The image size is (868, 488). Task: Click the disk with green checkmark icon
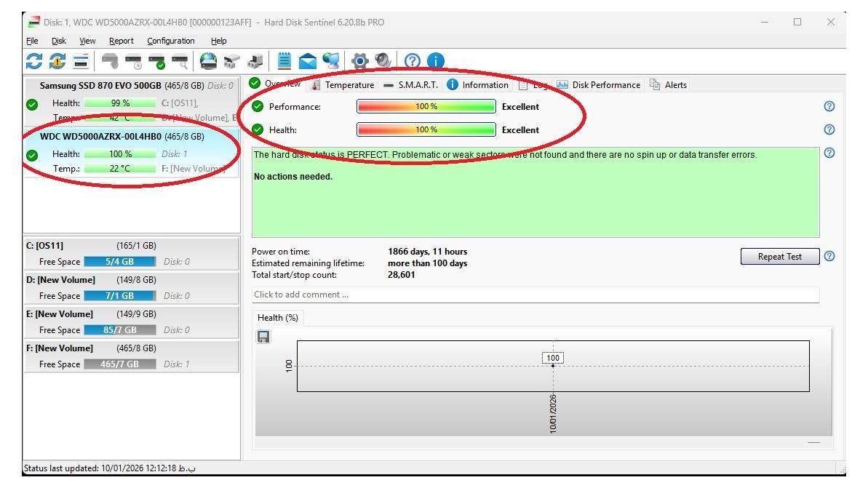click(x=156, y=61)
